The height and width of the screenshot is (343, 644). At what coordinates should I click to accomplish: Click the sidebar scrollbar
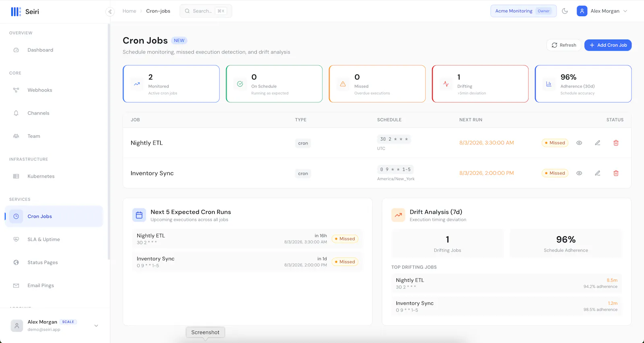tap(109, 141)
